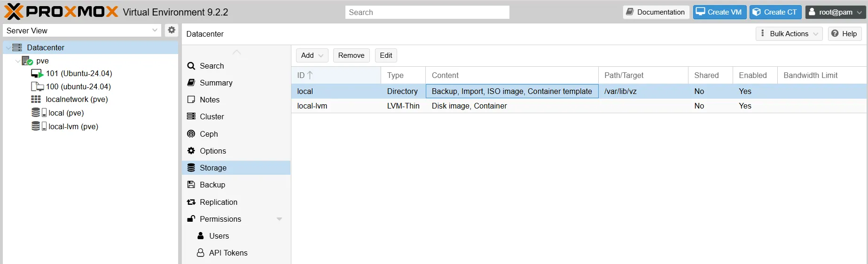Click the Search magnifier icon in sidebar
The image size is (868, 264).
point(191,66)
